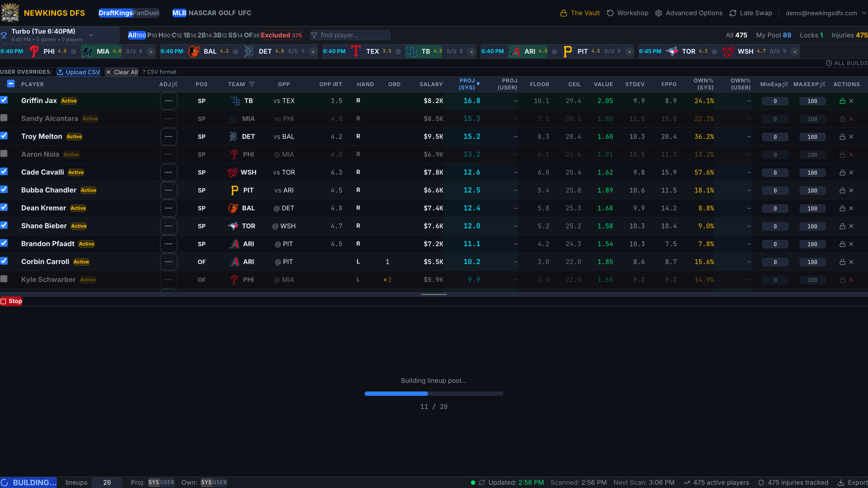Screen dimensions: 868x488
Task: Lock Corbin Carroll padlock icon
Action: point(842,262)
